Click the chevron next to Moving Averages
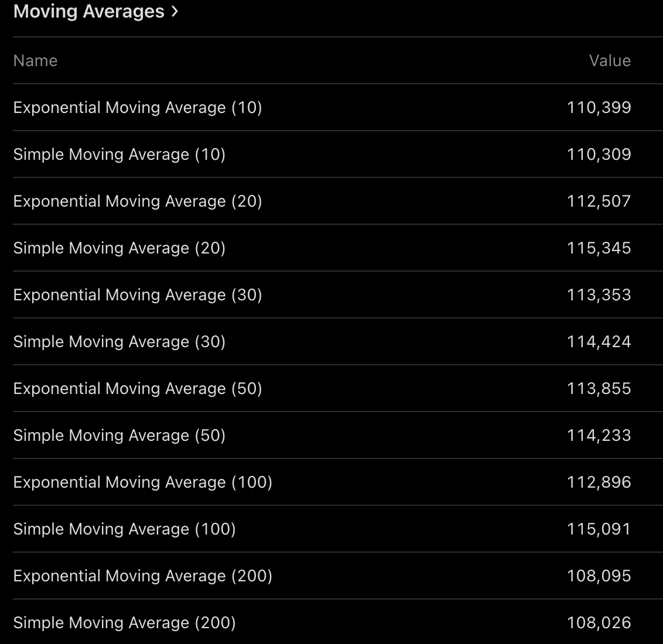This screenshot has width=663, height=644. click(x=175, y=12)
